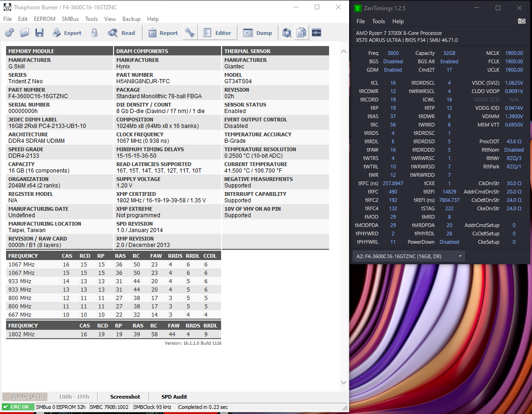Image resolution: width=532 pixels, height=414 pixels.
Task: Click the SPD Audit button
Action: coord(174,397)
